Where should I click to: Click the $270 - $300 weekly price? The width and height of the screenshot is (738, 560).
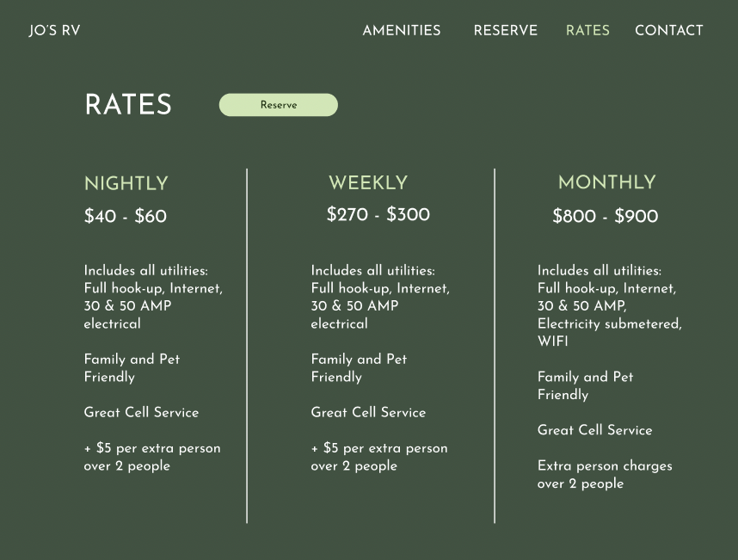coord(378,214)
